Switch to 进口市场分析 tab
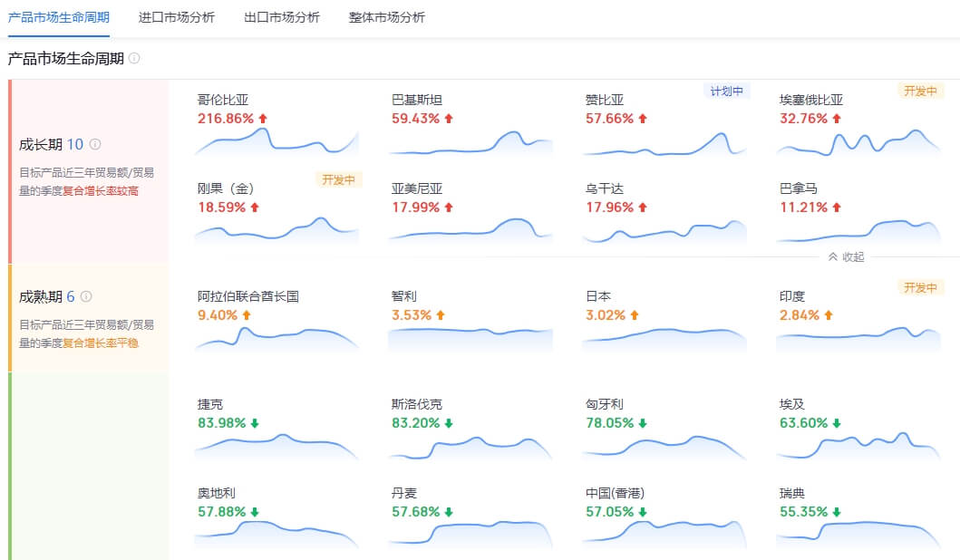The width and height of the screenshot is (960, 560). 177,17
